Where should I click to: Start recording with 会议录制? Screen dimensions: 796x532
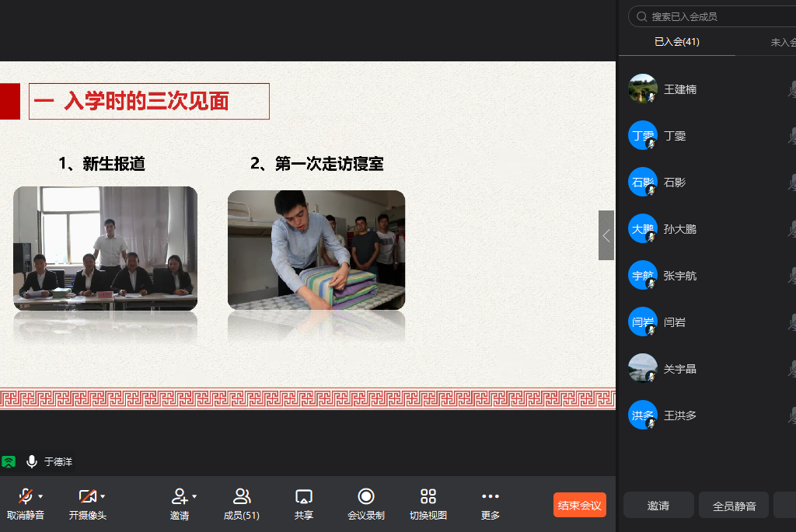365,496
